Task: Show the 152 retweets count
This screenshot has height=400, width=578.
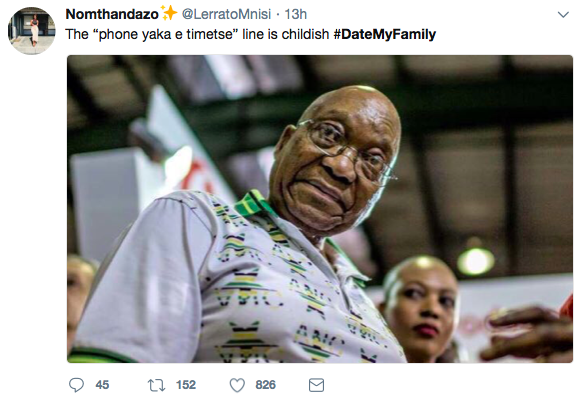Action: coord(186,385)
